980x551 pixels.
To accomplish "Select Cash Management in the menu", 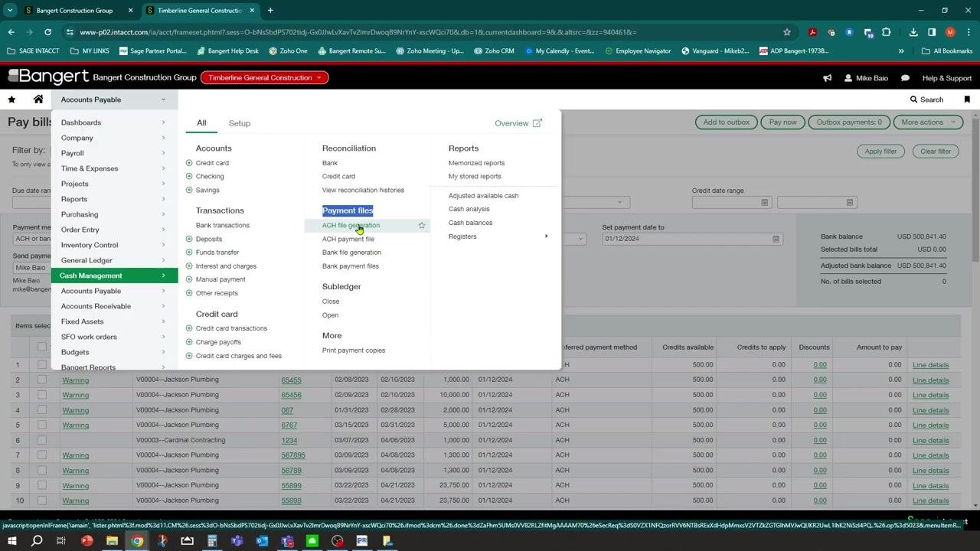I will pyautogui.click(x=114, y=275).
